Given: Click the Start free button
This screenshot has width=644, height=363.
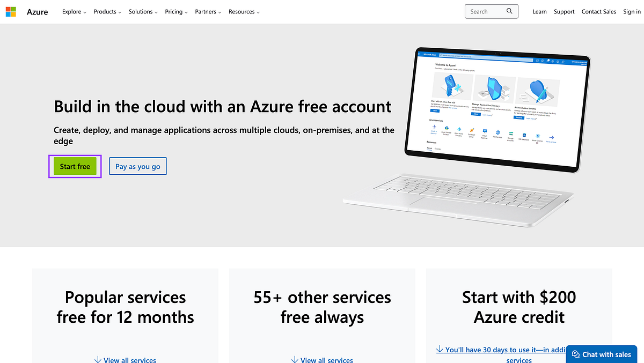Looking at the screenshot, I should tap(75, 166).
